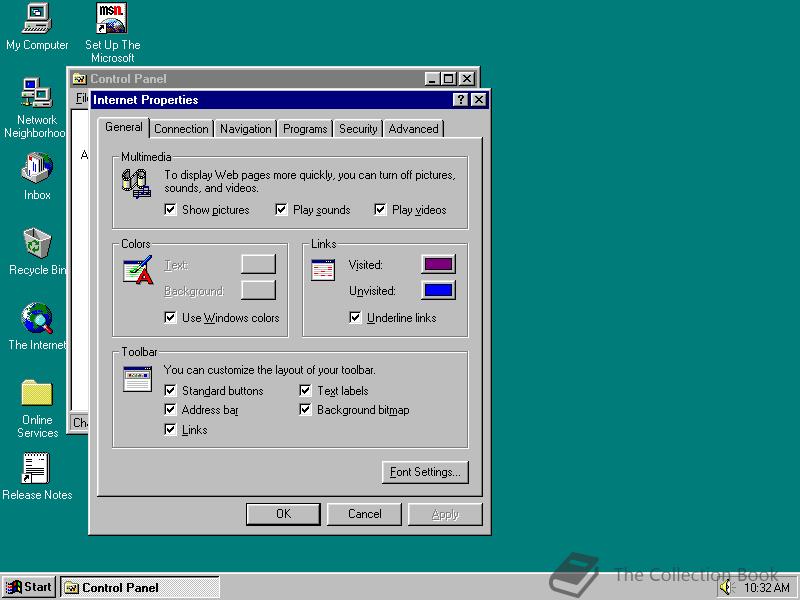This screenshot has width=800, height=600.
Task: Close the Internet Properties dialog
Action: (479, 99)
